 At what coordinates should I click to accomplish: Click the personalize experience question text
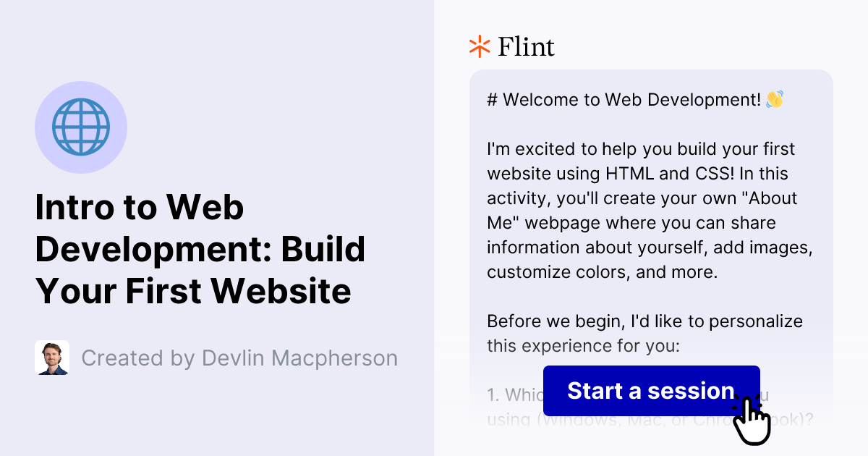pos(644,333)
